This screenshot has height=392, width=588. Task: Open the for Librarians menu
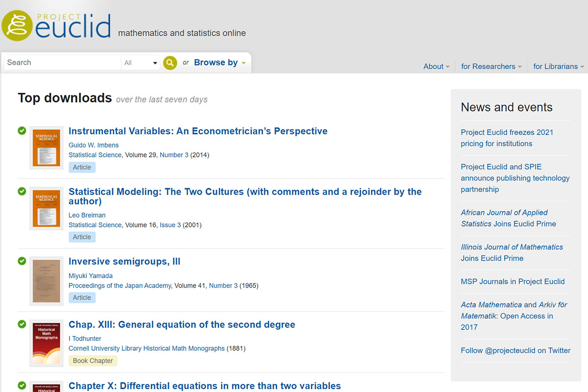coord(558,66)
